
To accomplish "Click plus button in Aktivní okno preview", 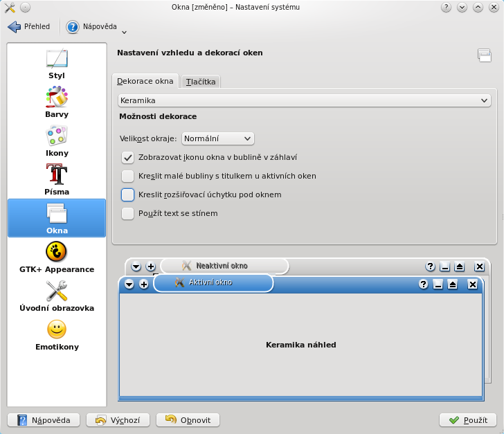I will pos(144,284).
